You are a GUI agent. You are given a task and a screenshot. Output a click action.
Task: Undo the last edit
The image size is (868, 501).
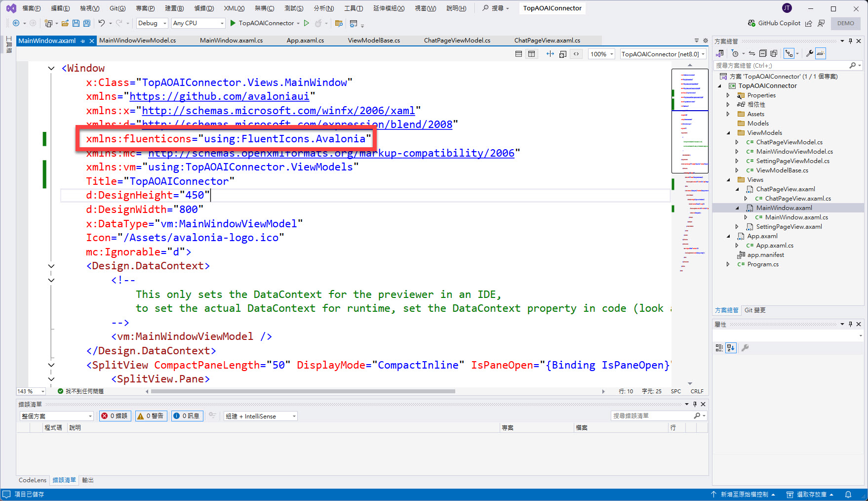coord(101,23)
